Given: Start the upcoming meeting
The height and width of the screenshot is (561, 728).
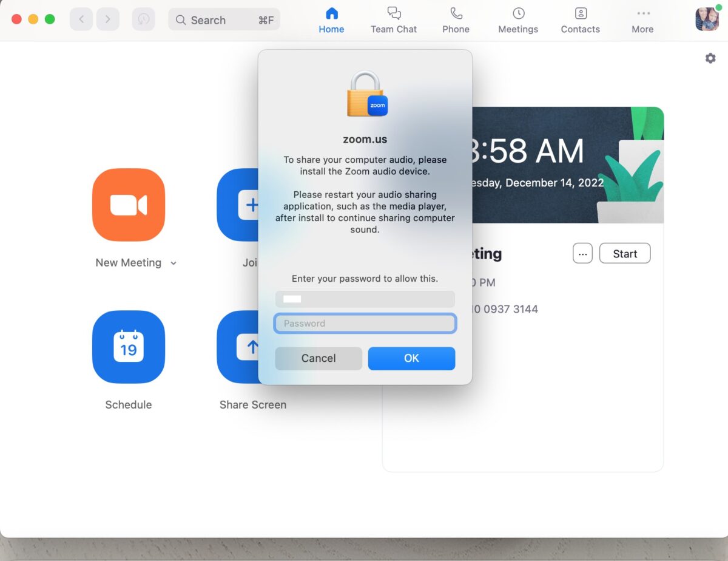Looking at the screenshot, I should click(x=625, y=254).
